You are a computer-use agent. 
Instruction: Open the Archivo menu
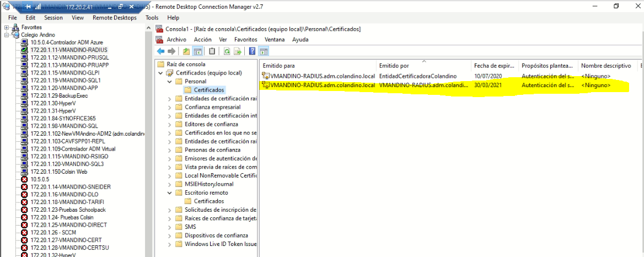click(176, 40)
